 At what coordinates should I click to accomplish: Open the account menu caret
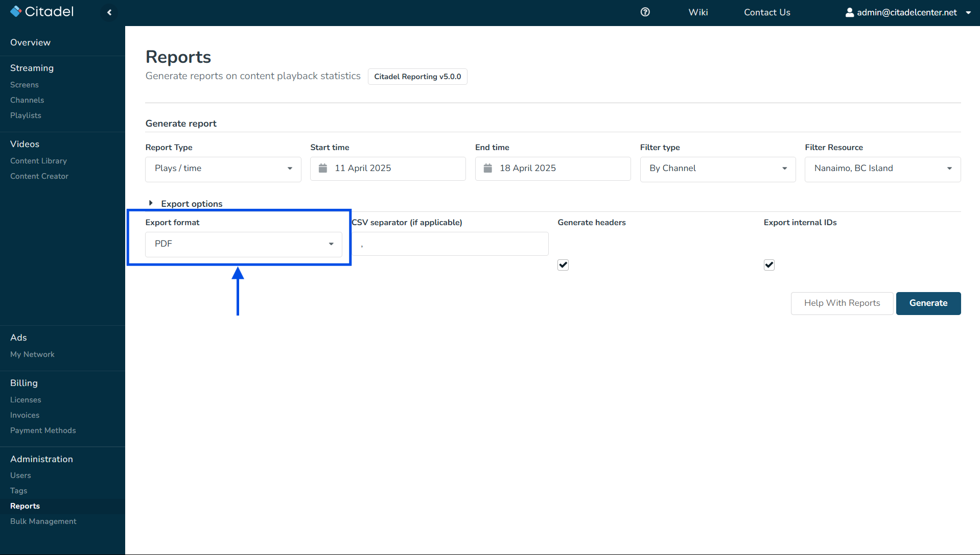pyautogui.click(x=968, y=13)
